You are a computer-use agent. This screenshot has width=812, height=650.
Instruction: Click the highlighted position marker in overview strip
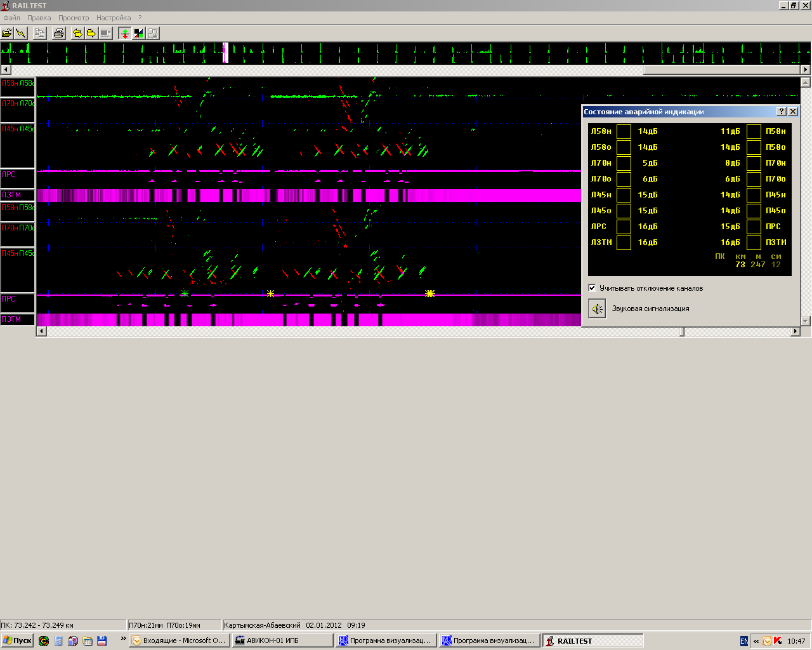[x=225, y=53]
